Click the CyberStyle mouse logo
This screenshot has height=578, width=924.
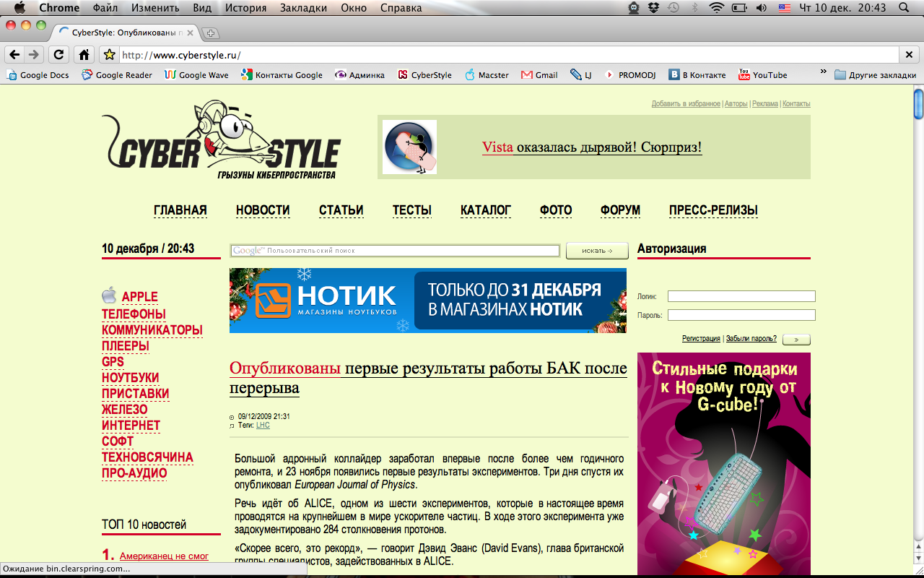[220, 139]
